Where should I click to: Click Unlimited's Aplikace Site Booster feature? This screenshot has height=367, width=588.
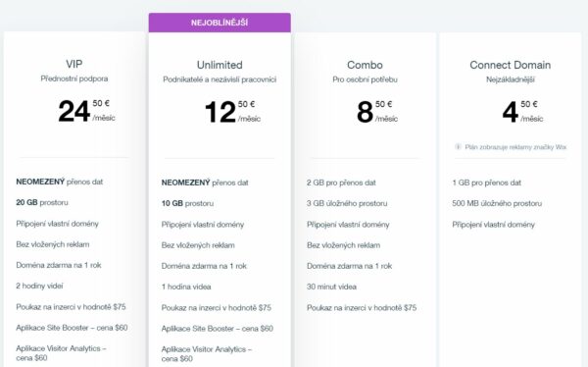(218, 329)
